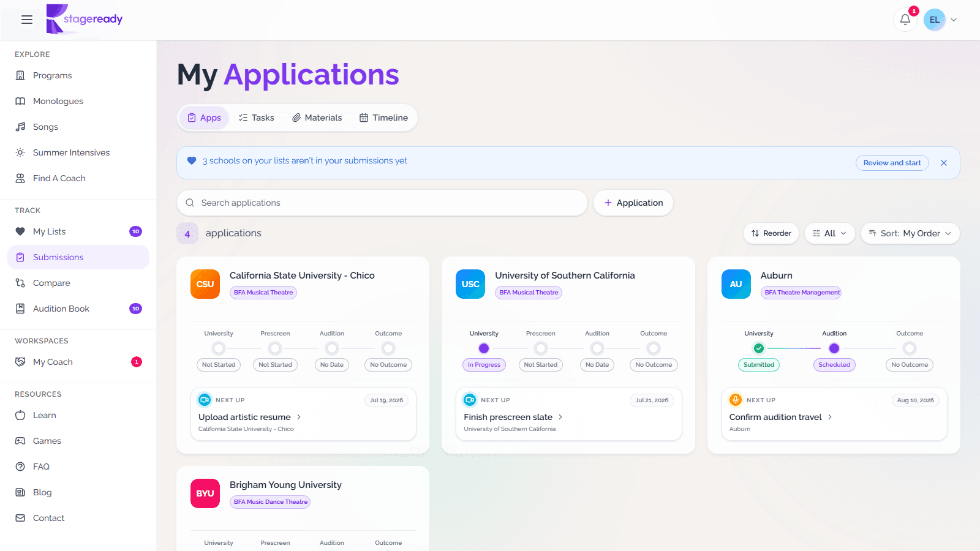
Task: Click USC University progress step dot
Action: pyautogui.click(x=484, y=348)
